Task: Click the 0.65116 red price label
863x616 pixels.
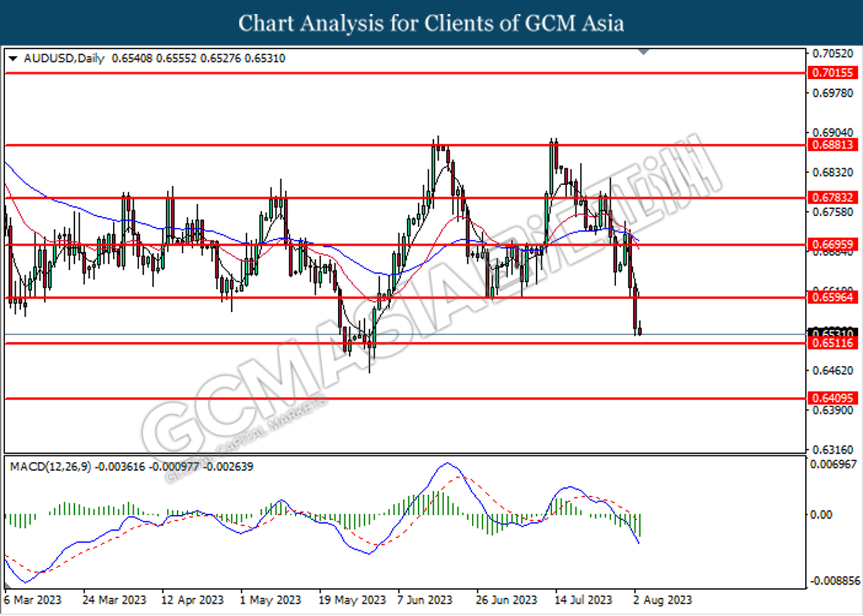Action: (x=832, y=343)
